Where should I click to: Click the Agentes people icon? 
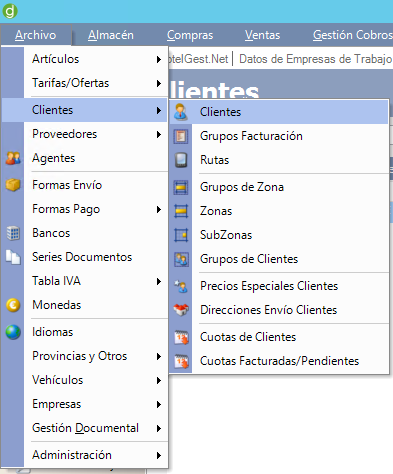[13, 158]
